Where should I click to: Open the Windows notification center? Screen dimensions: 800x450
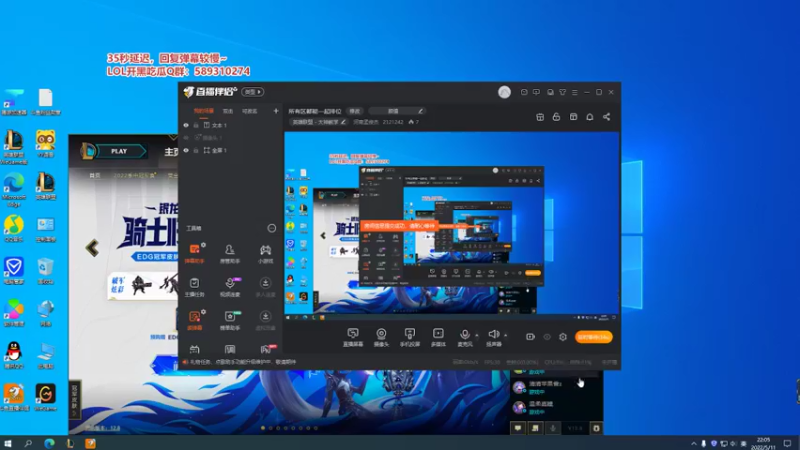[788, 443]
